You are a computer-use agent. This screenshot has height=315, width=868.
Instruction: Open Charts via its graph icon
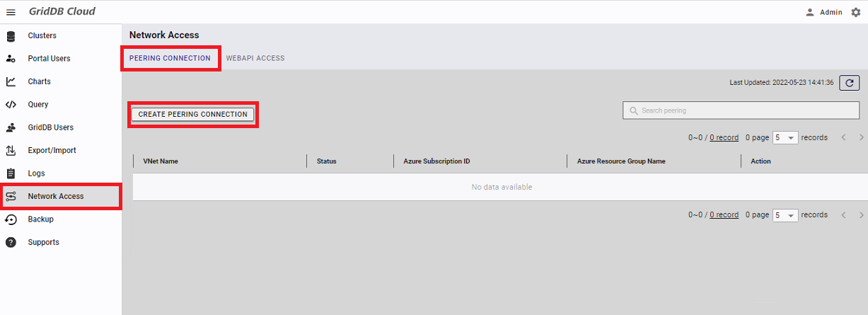tap(11, 81)
